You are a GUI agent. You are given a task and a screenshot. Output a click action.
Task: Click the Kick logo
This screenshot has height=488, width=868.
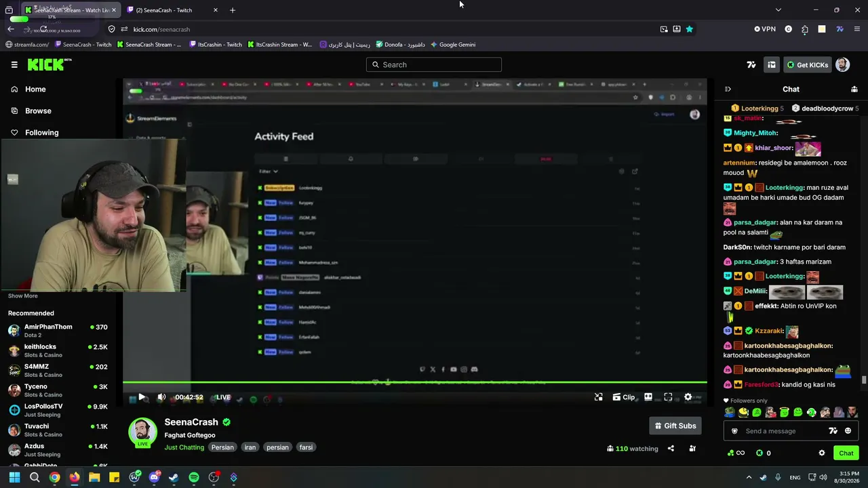coord(49,64)
